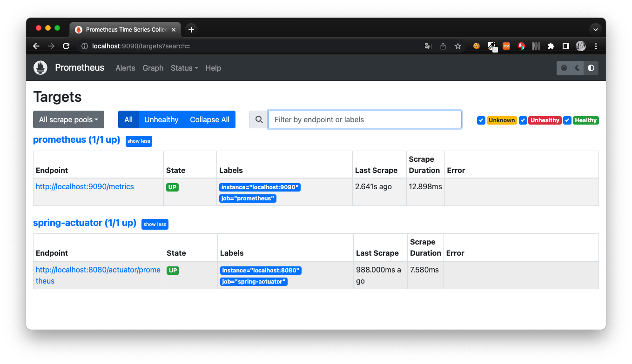Click the 12.898ms scrape duration value

coord(425,186)
